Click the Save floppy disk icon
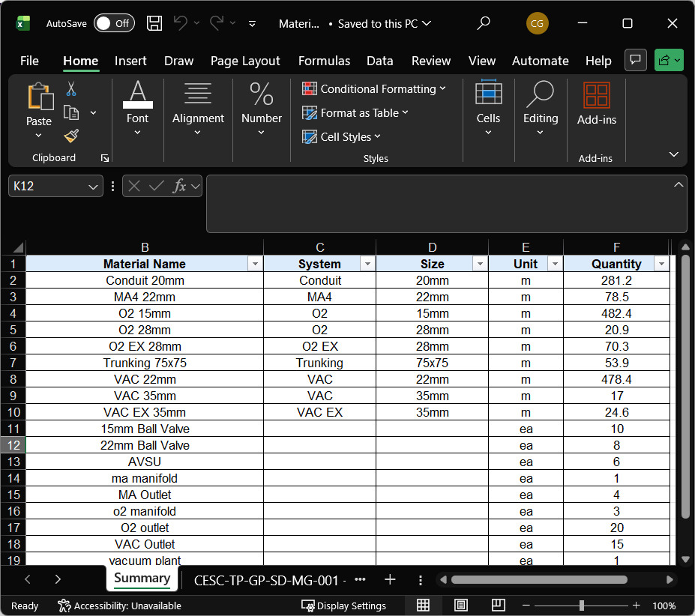The image size is (695, 616). coord(154,23)
